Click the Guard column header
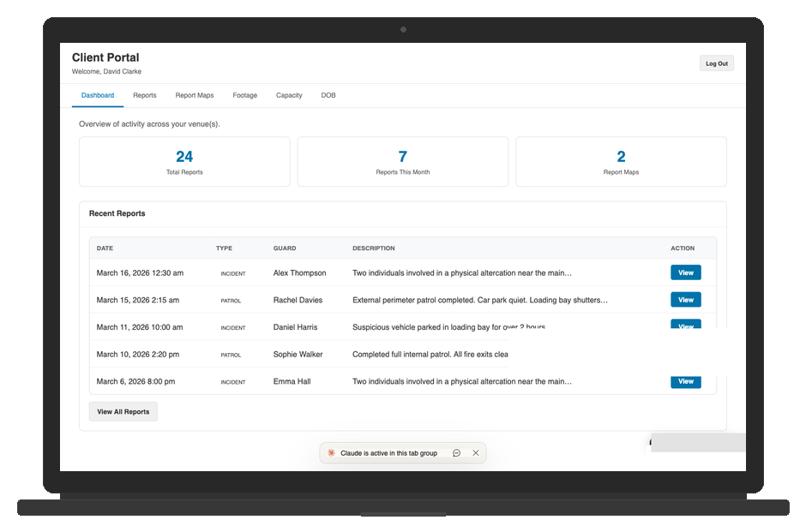 point(285,248)
